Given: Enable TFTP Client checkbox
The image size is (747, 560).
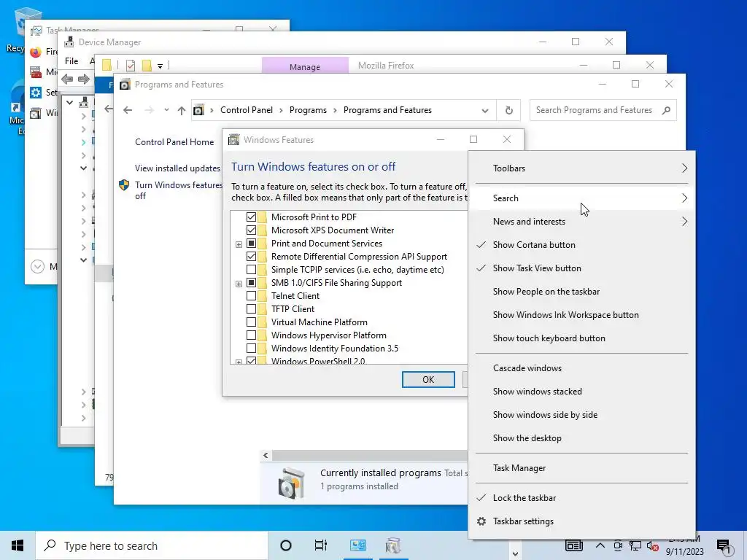Looking at the screenshot, I should click(251, 309).
